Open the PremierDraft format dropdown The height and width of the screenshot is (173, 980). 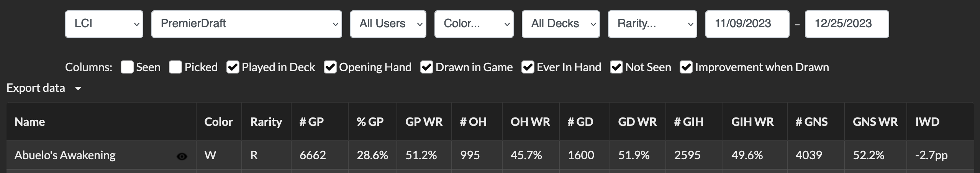click(x=246, y=24)
